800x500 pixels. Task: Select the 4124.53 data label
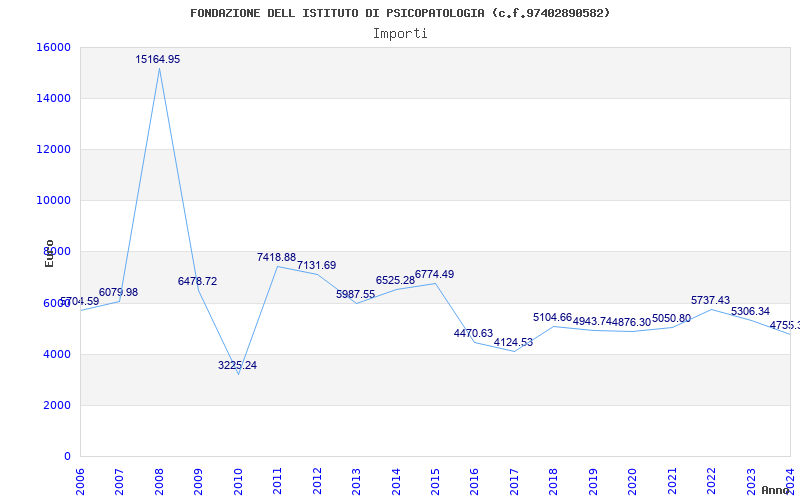[513, 343]
